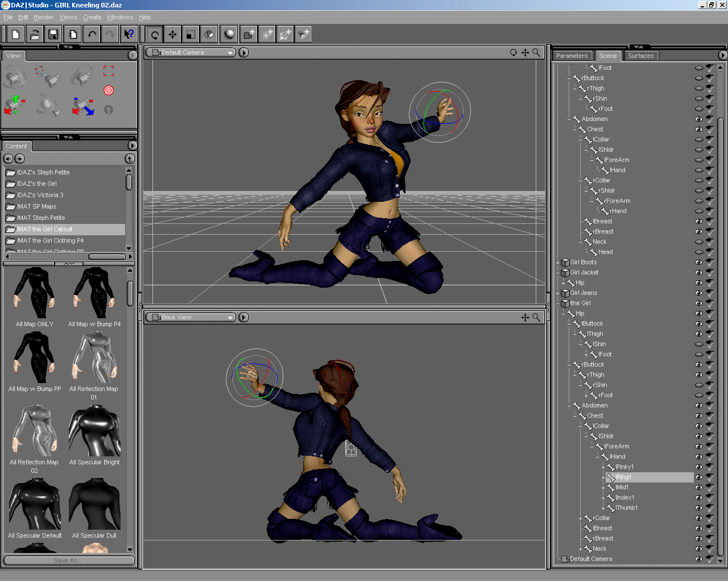Open the Render menu
The height and width of the screenshot is (582, 728).
coord(43,17)
